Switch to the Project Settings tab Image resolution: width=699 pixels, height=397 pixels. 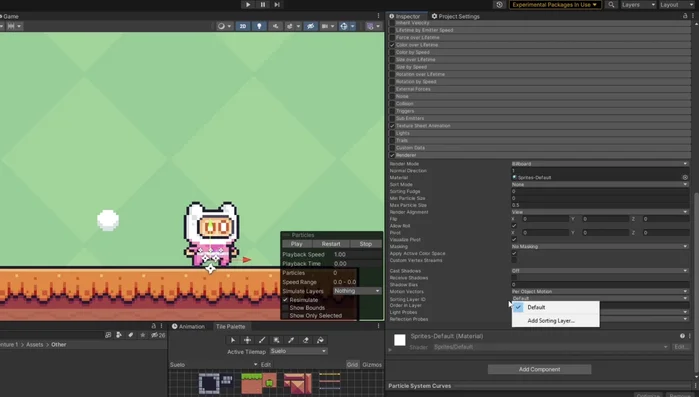[455, 16]
